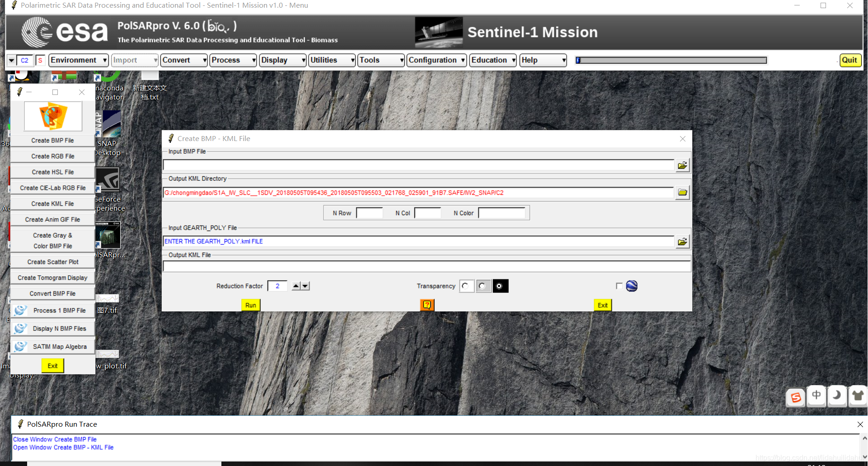
Task: Exit the Display panel with yellow Exit
Action: [52, 366]
